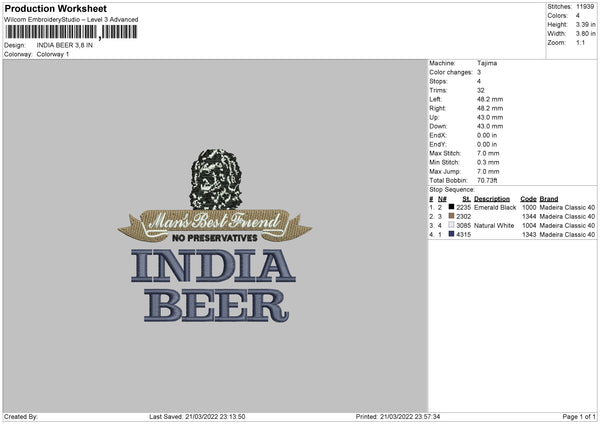Viewport: 600px width, 424px height.
Task: Click the 'Code' column header
Action: [528, 199]
